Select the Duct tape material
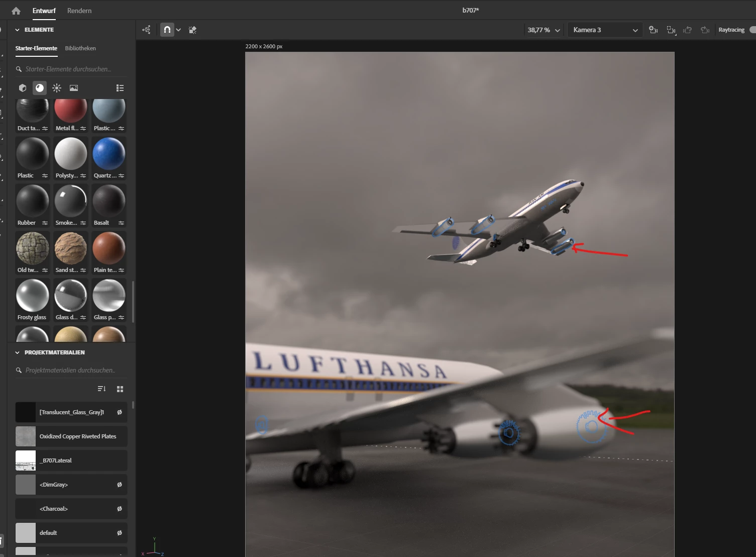This screenshot has height=557, width=756. pos(33,111)
